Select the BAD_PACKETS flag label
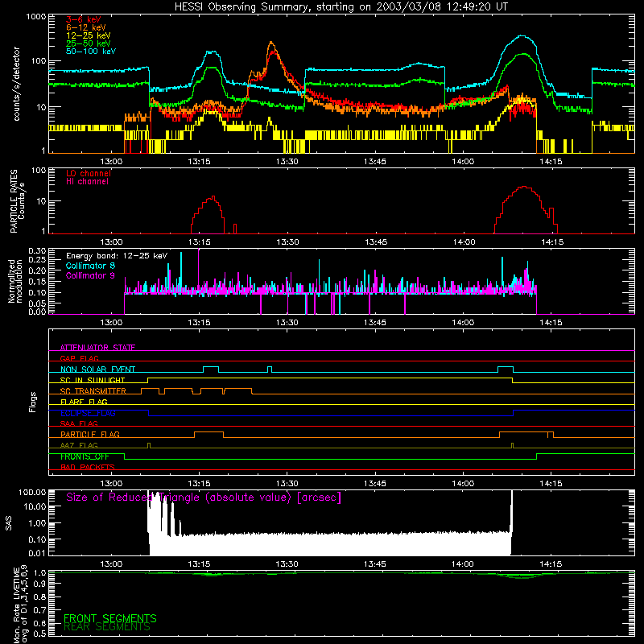 tap(88, 467)
